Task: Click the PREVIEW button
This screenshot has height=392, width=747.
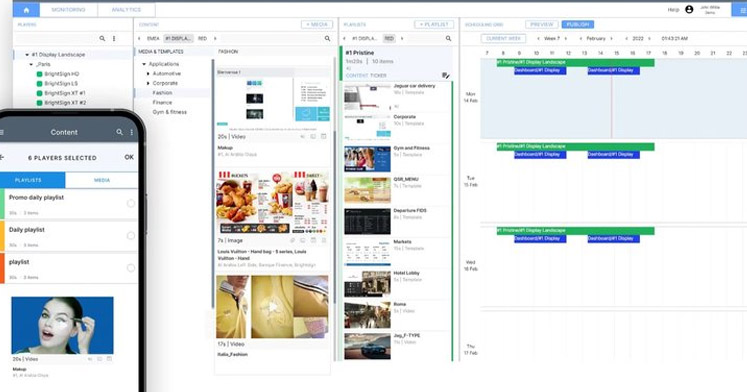Action: tap(542, 24)
